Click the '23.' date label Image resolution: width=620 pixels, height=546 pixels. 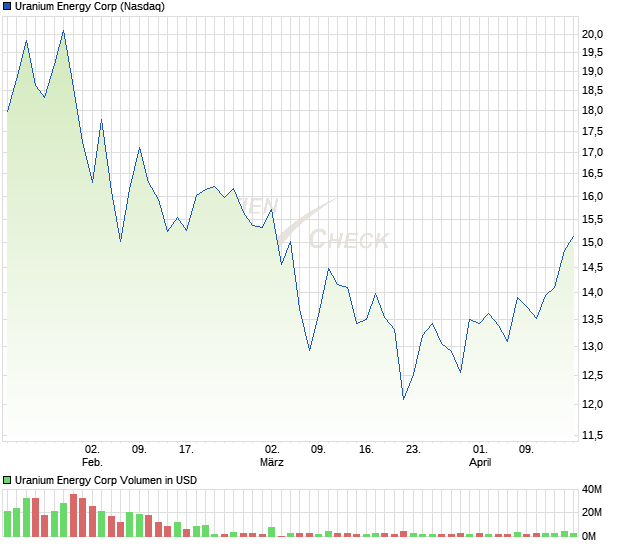point(413,450)
